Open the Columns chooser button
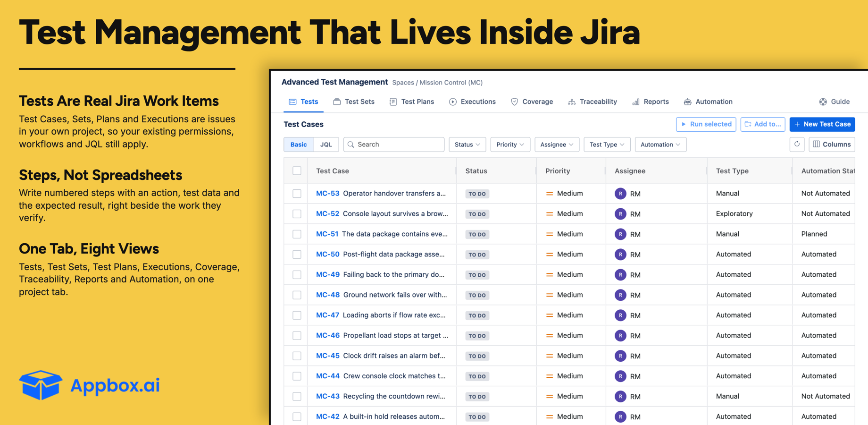The width and height of the screenshot is (868, 425). (832, 144)
